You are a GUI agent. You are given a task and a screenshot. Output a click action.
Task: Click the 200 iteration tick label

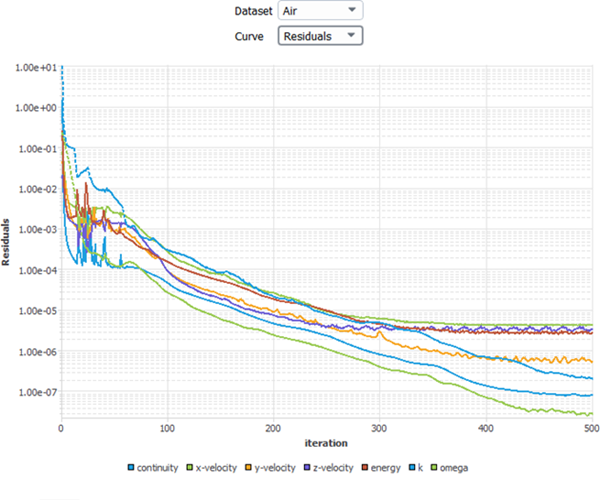(x=273, y=428)
